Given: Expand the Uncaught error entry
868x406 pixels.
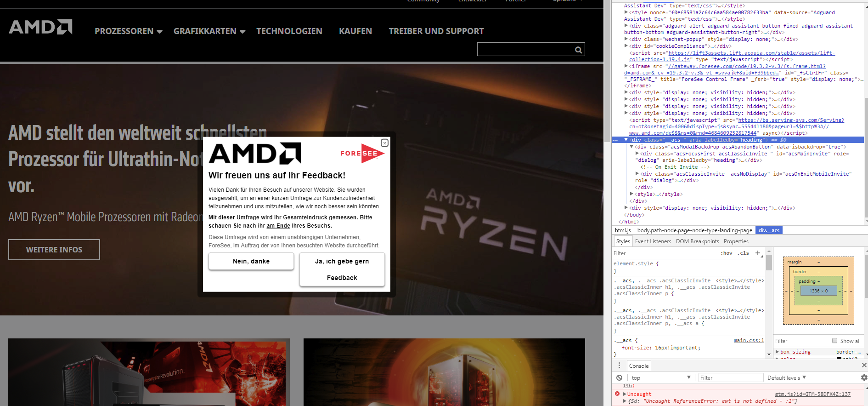Looking at the screenshot, I should click(625, 394).
